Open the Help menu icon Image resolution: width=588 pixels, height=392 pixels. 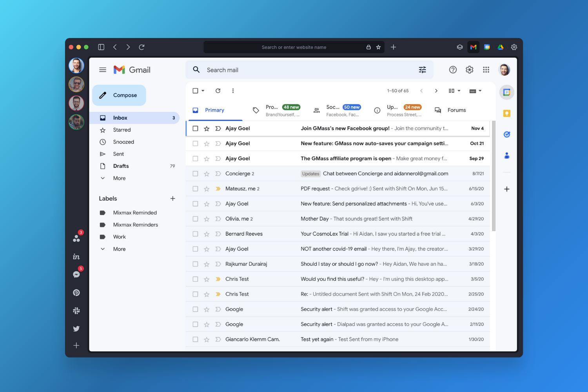[x=453, y=69]
